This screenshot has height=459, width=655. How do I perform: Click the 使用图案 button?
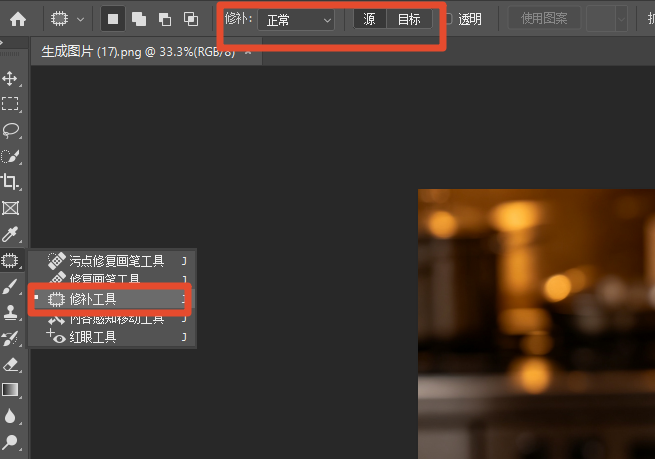(x=544, y=18)
